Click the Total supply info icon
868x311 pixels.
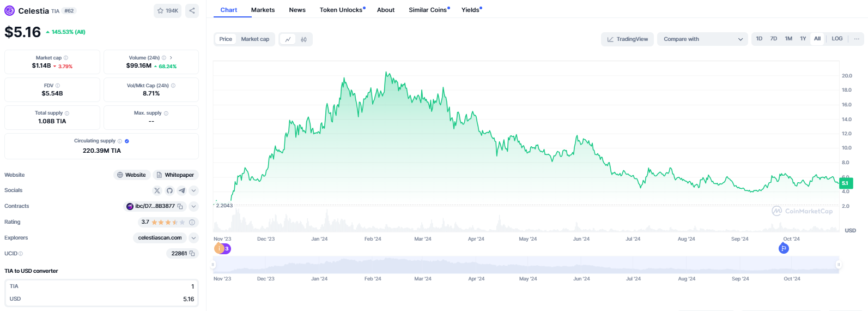coord(67,113)
